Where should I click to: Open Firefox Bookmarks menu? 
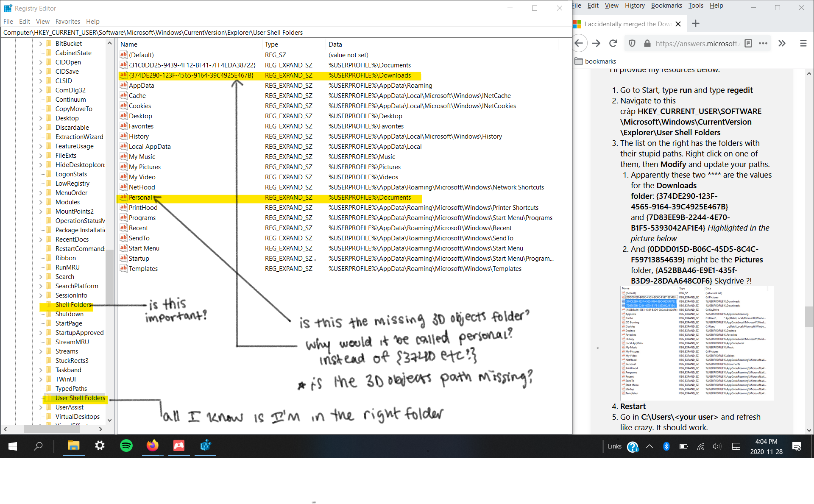pyautogui.click(x=666, y=6)
